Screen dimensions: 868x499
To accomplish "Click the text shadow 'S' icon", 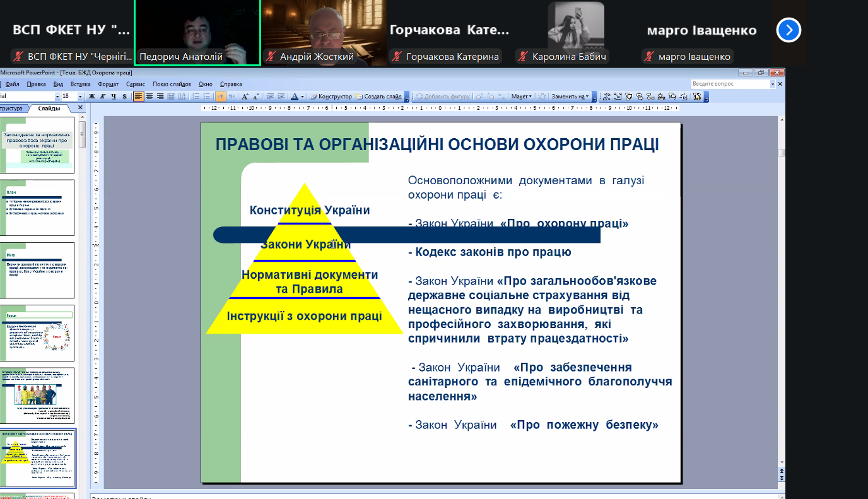I will [124, 97].
